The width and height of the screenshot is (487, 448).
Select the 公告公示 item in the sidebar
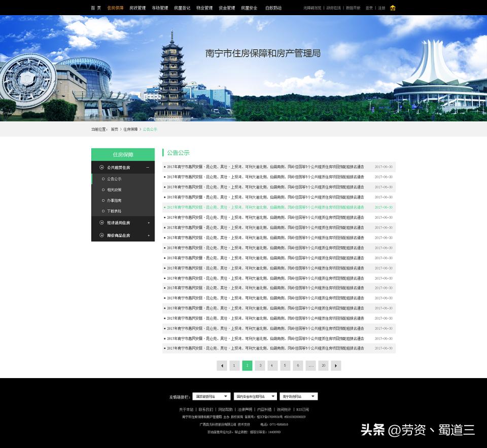(x=114, y=178)
